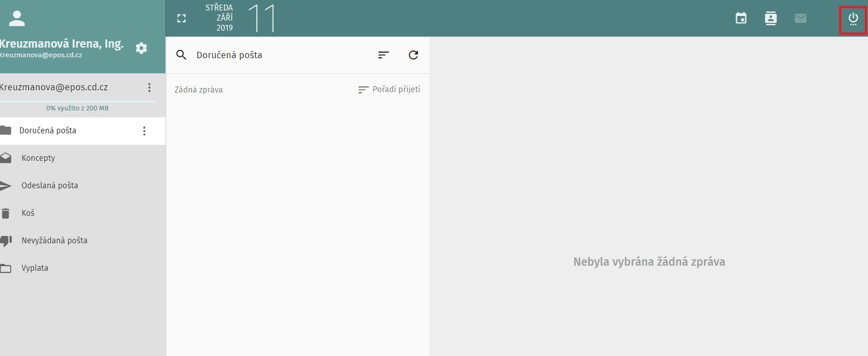Image resolution: width=868 pixels, height=356 pixels.
Task: Open account options menu beside Kreuzmanova@epos.cd.cz
Action: pos(149,88)
